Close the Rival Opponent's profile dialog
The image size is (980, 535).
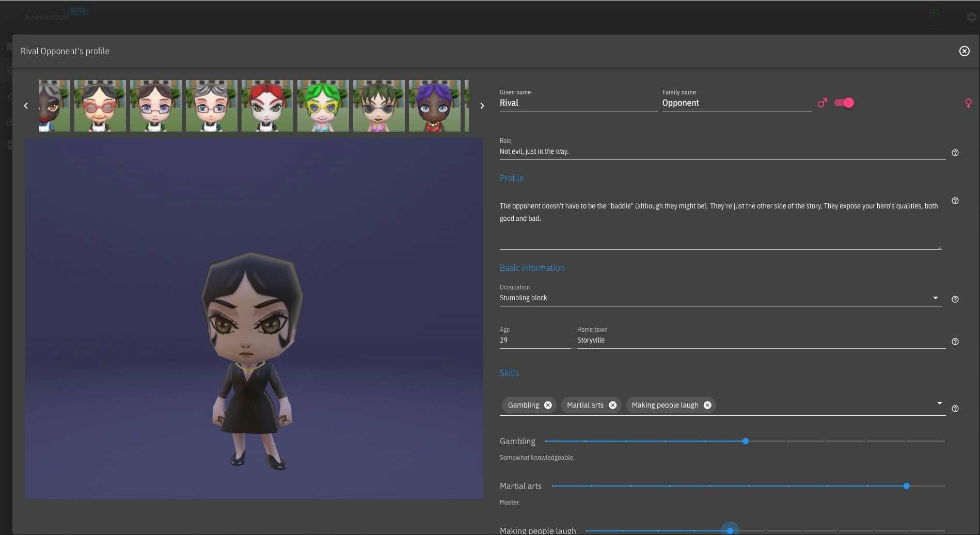click(964, 51)
